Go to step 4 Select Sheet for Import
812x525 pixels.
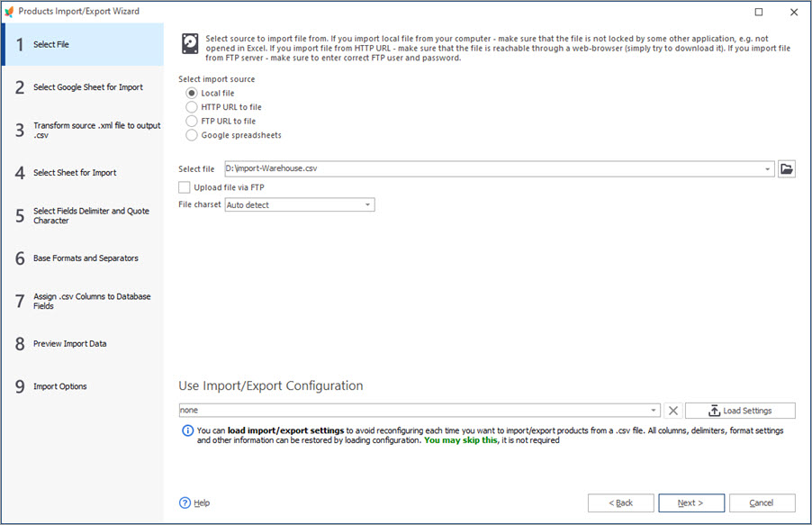point(83,173)
